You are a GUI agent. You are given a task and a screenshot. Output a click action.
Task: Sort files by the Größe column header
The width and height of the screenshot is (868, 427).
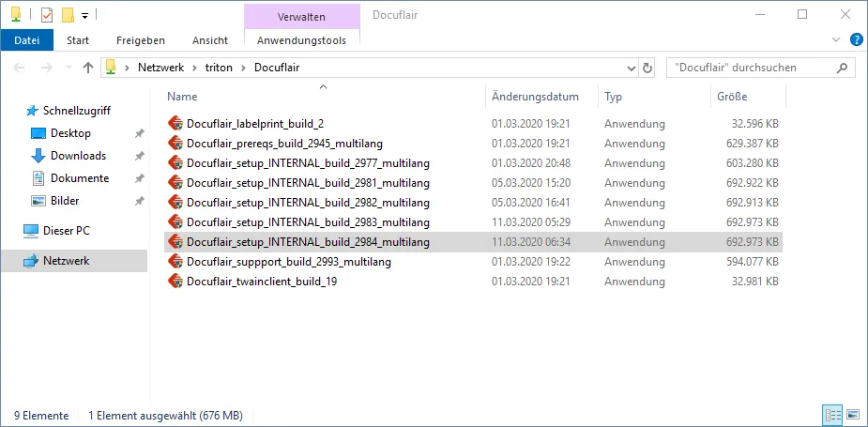(x=732, y=97)
